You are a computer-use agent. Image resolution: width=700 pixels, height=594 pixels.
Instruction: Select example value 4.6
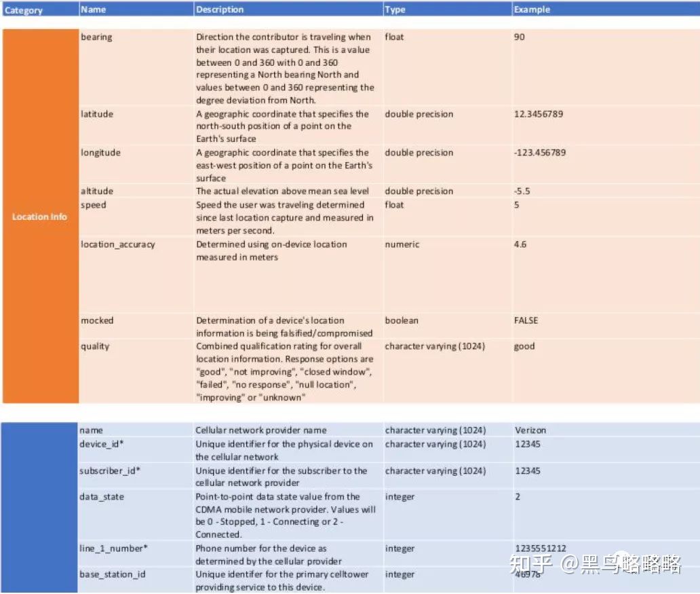[x=520, y=244]
